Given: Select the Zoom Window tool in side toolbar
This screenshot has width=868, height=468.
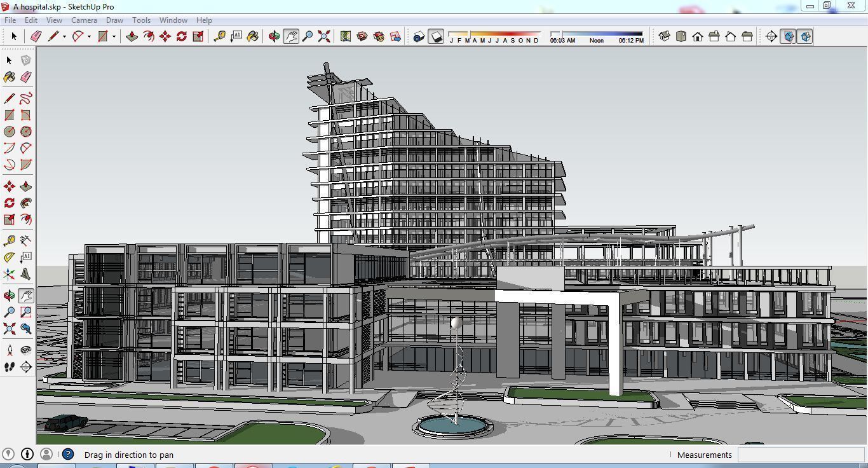Looking at the screenshot, I should (26, 312).
